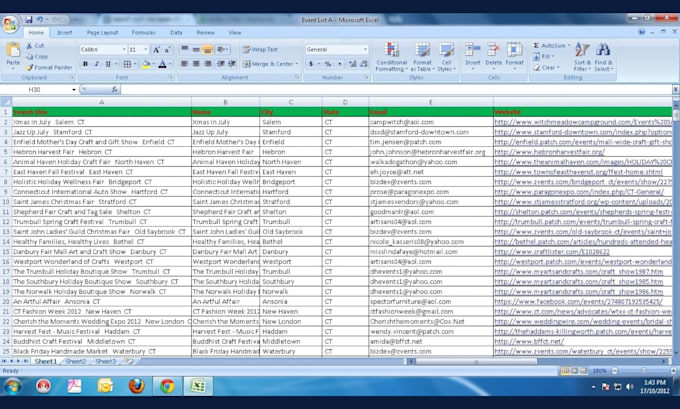Open Firefox from the taskbar
The height and width of the screenshot is (409, 680).
pos(137,386)
